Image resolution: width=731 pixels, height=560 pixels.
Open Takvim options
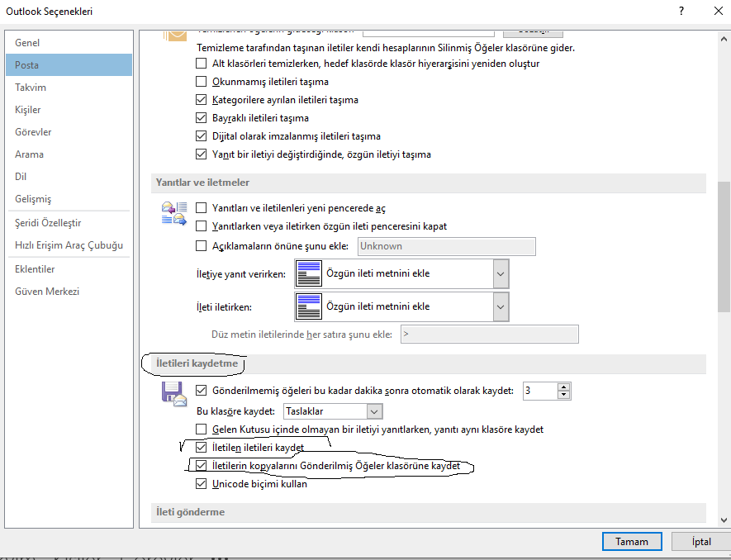(69, 88)
